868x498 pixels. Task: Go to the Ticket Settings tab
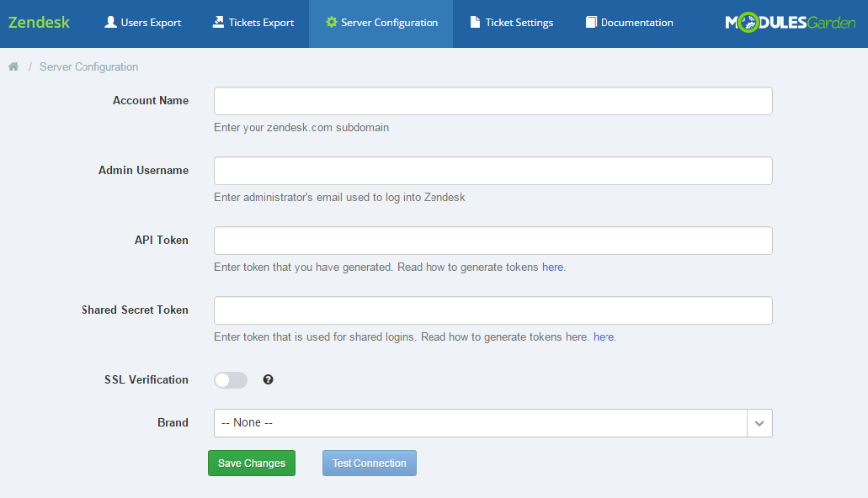512,23
